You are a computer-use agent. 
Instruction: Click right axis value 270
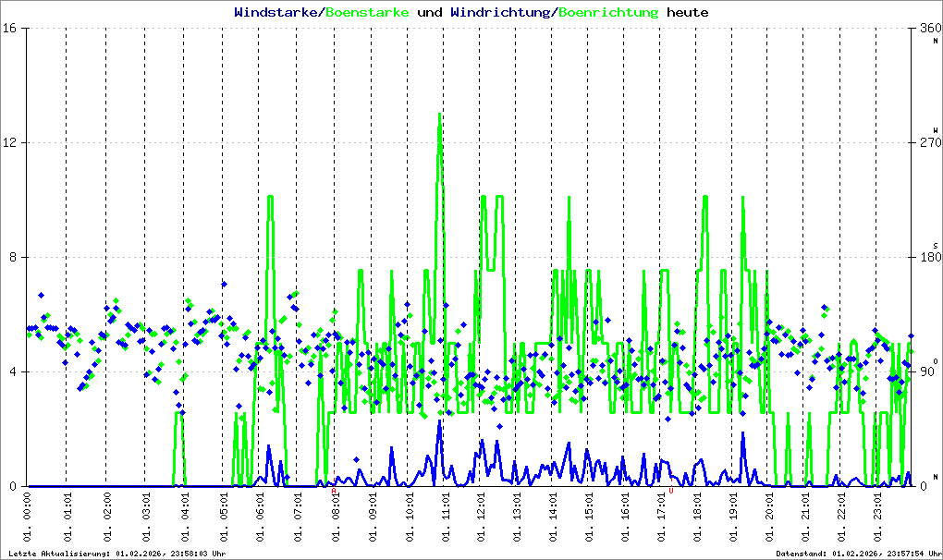[930, 142]
